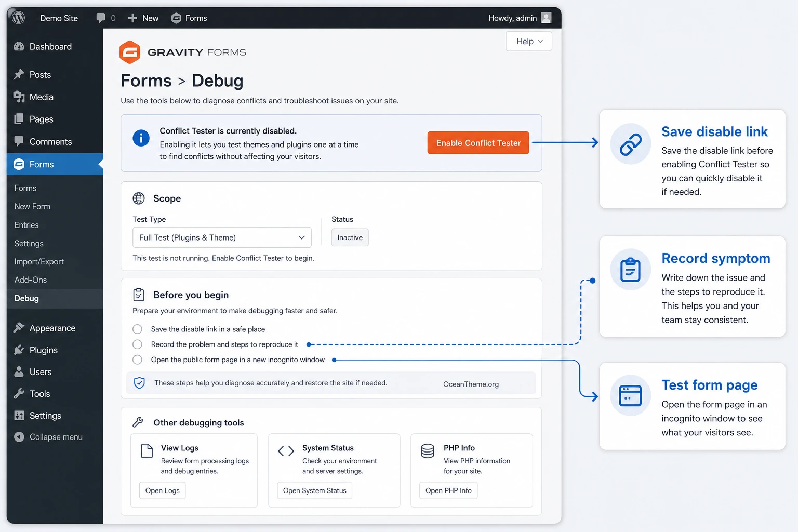
Task: Open the comments bubble icon in admin bar
Action: tap(101, 18)
